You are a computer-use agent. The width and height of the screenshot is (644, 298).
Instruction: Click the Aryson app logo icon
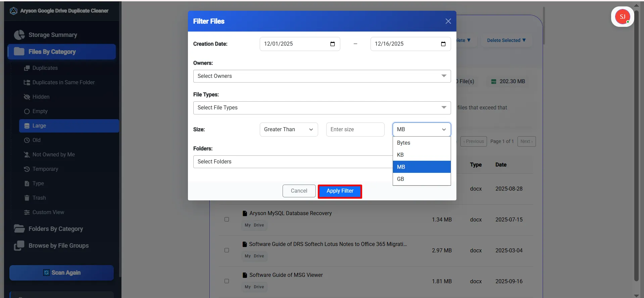pyautogui.click(x=13, y=11)
